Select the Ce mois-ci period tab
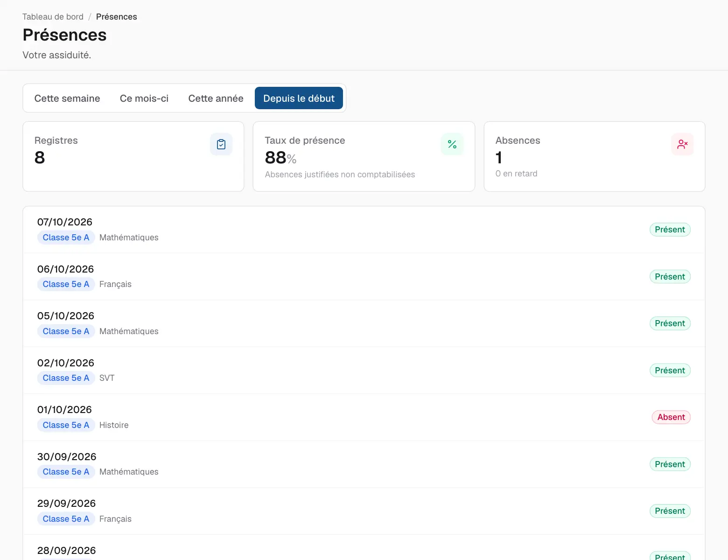The image size is (728, 560). (x=144, y=98)
